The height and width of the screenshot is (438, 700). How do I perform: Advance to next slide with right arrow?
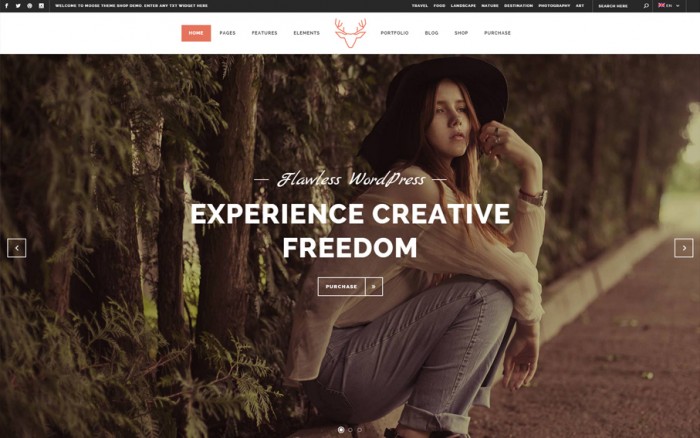click(683, 248)
